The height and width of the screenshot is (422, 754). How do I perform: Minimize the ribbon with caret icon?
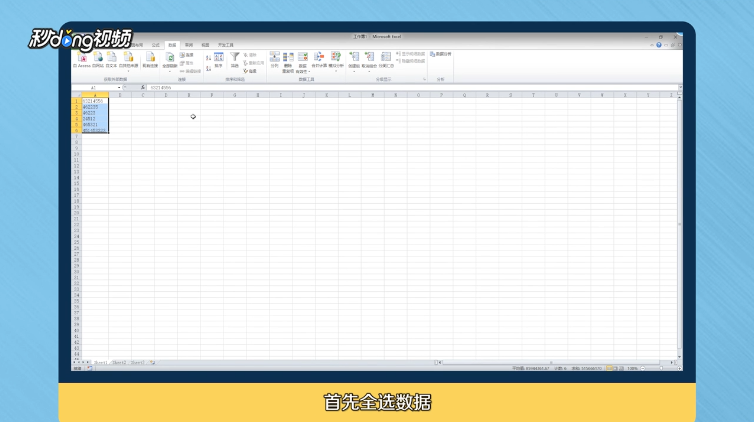pyautogui.click(x=652, y=45)
